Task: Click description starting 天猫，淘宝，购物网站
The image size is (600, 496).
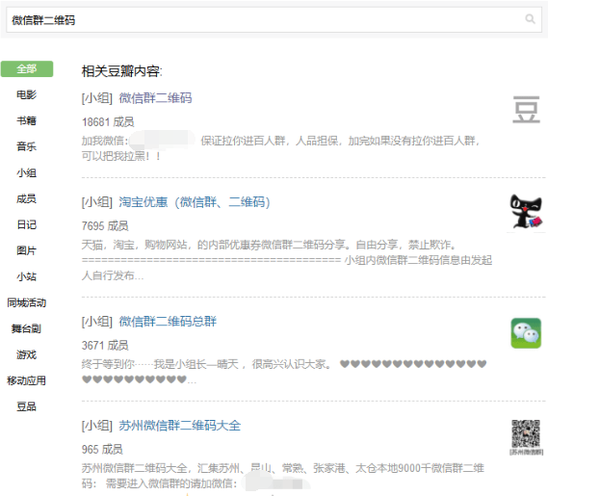Action: pyautogui.click(x=287, y=260)
